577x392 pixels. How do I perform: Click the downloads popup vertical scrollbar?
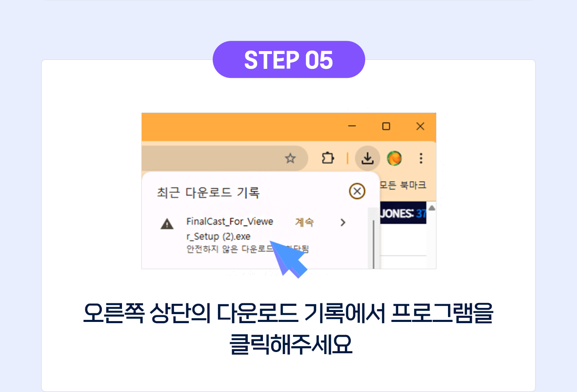[x=373, y=244]
